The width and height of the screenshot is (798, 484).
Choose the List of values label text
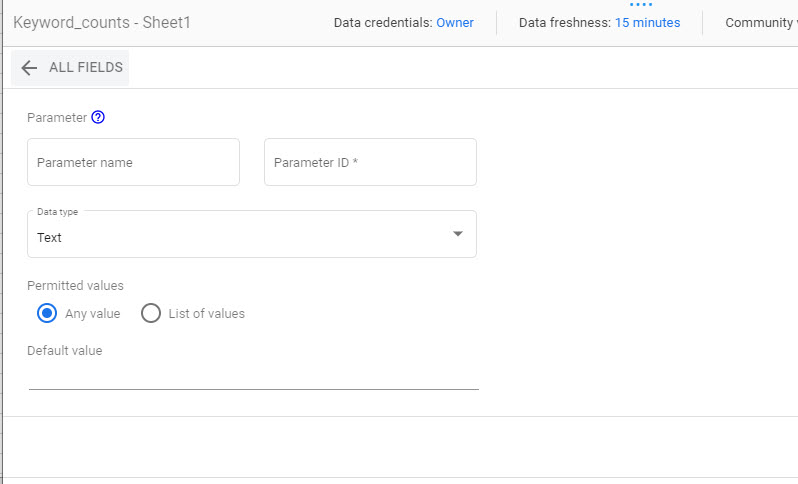click(x=207, y=314)
